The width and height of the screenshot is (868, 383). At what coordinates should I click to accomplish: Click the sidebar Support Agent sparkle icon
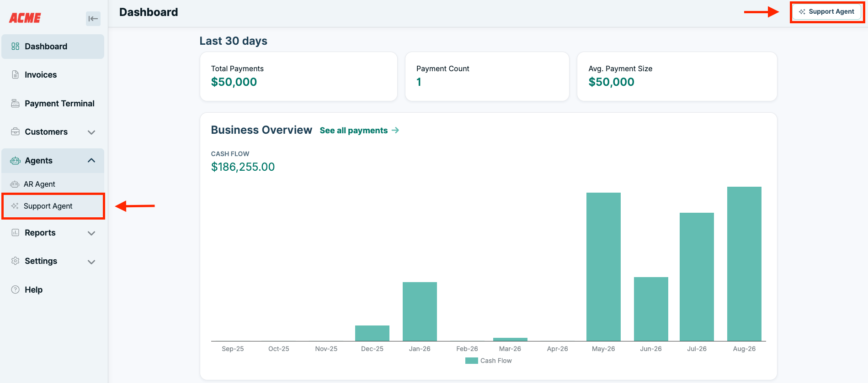click(x=15, y=206)
